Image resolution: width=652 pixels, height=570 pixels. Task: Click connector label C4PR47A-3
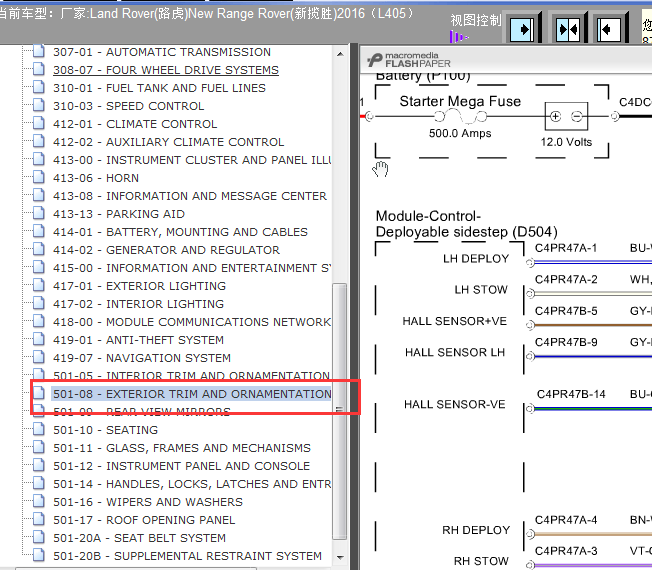[566, 551]
